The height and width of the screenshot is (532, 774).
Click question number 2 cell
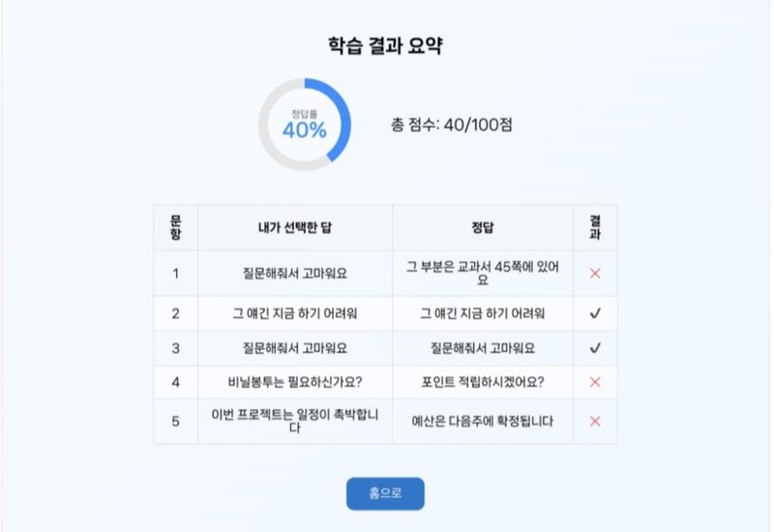175,313
